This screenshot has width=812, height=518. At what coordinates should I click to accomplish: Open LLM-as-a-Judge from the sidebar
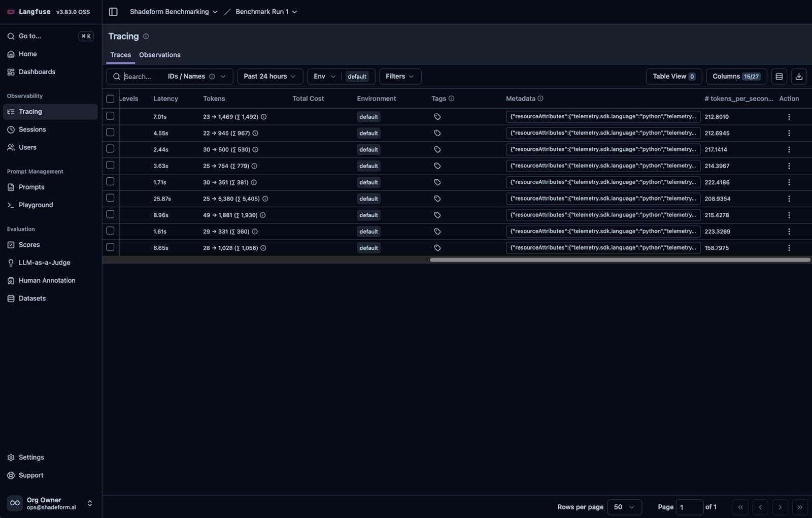click(44, 263)
